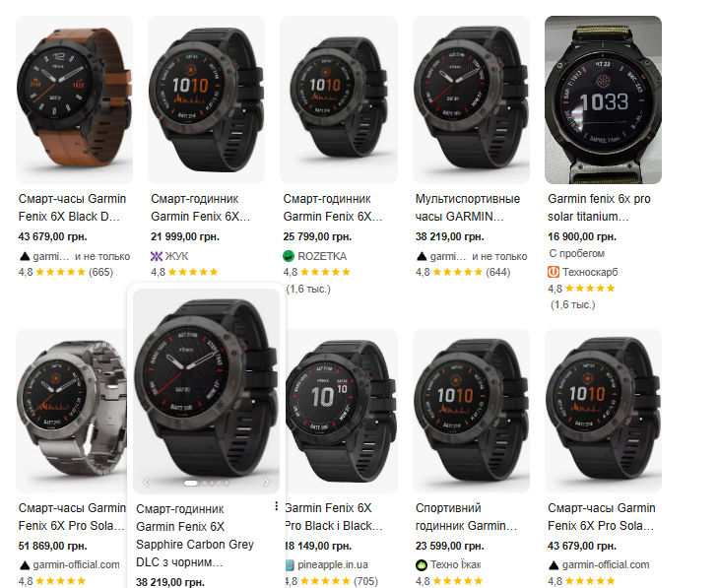Open Garmin Fenix 6X Pro Black listing title
This screenshot has height=588, width=718.
[x=333, y=516]
